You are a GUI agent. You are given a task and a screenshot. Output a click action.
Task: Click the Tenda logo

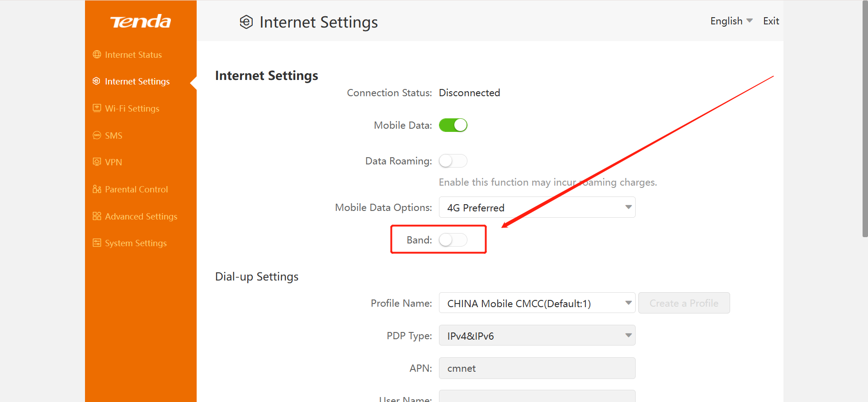[140, 21]
